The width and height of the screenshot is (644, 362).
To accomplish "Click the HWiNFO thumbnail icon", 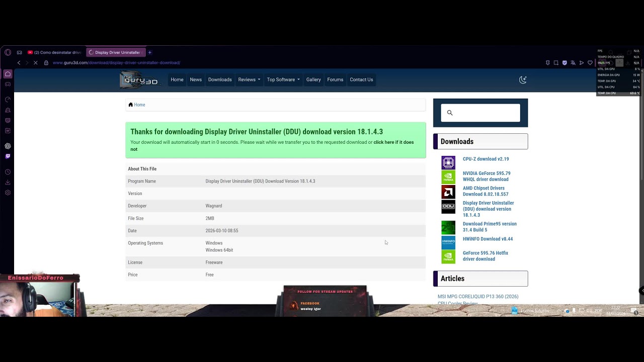I will [x=448, y=242].
